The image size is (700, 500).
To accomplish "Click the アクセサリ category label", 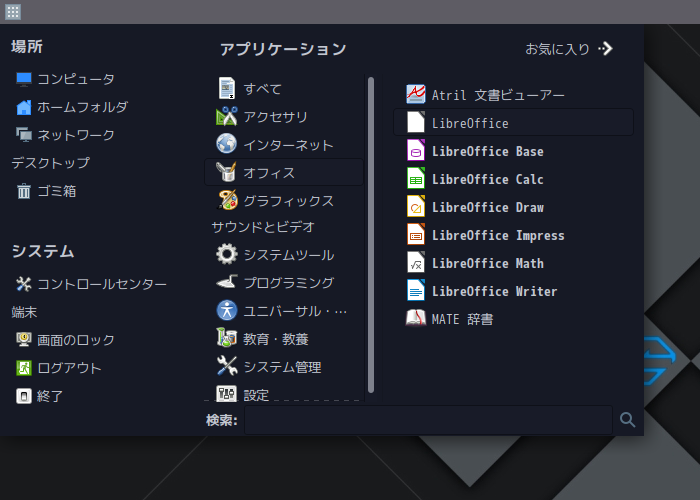I will (x=275, y=117).
